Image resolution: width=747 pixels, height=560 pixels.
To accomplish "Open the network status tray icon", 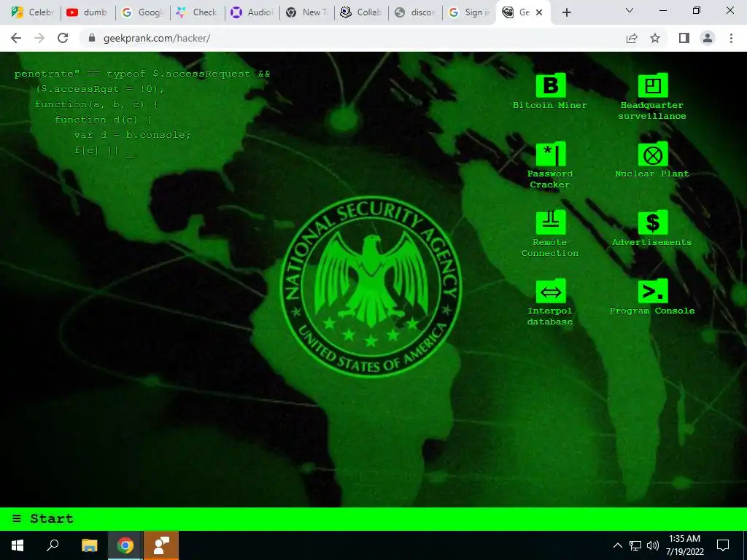I will 635,545.
